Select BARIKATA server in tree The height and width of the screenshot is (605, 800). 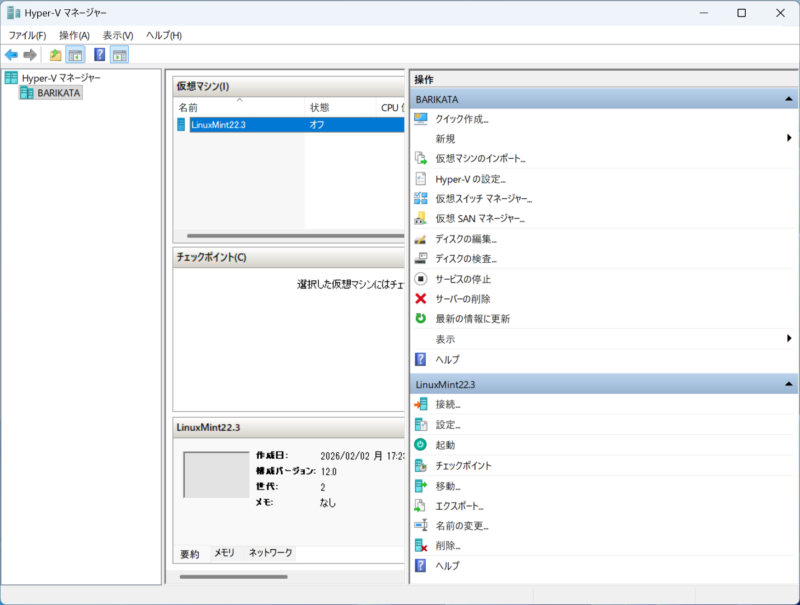click(58, 93)
